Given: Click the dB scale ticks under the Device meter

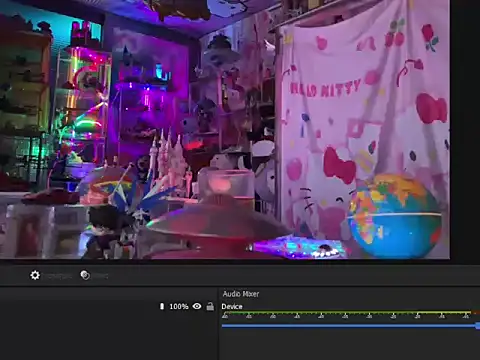Looking at the screenshot, I should 346,316.
